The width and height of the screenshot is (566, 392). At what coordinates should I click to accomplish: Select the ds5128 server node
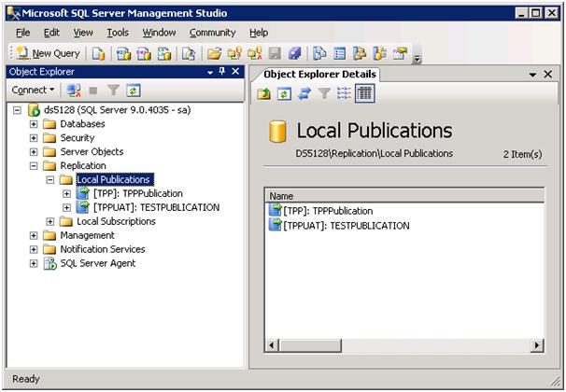click(118, 110)
